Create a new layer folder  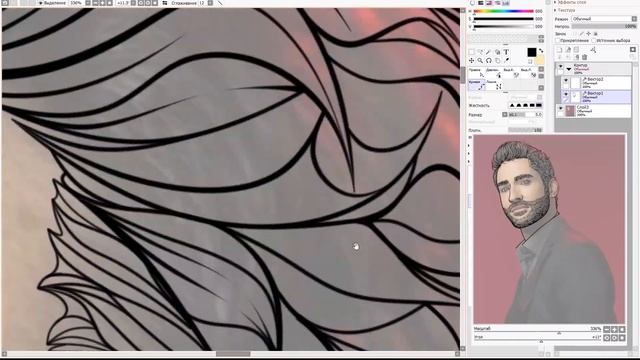[576, 50]
